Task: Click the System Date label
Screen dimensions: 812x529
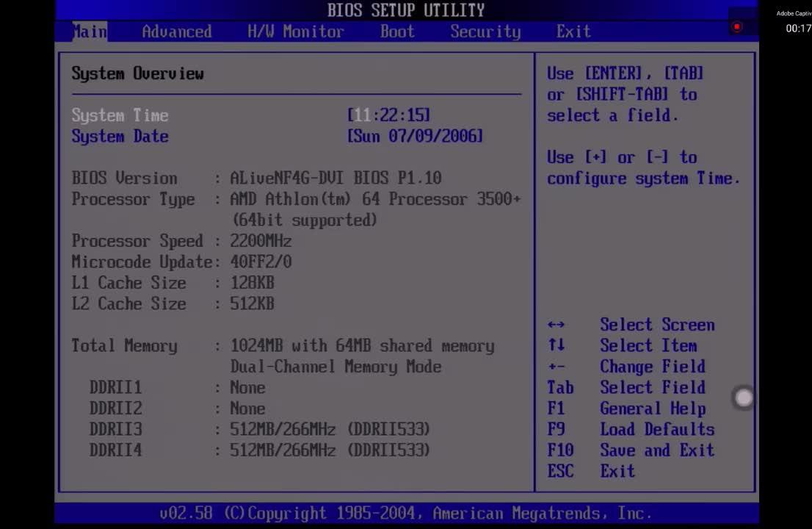Action: [120, 136]
